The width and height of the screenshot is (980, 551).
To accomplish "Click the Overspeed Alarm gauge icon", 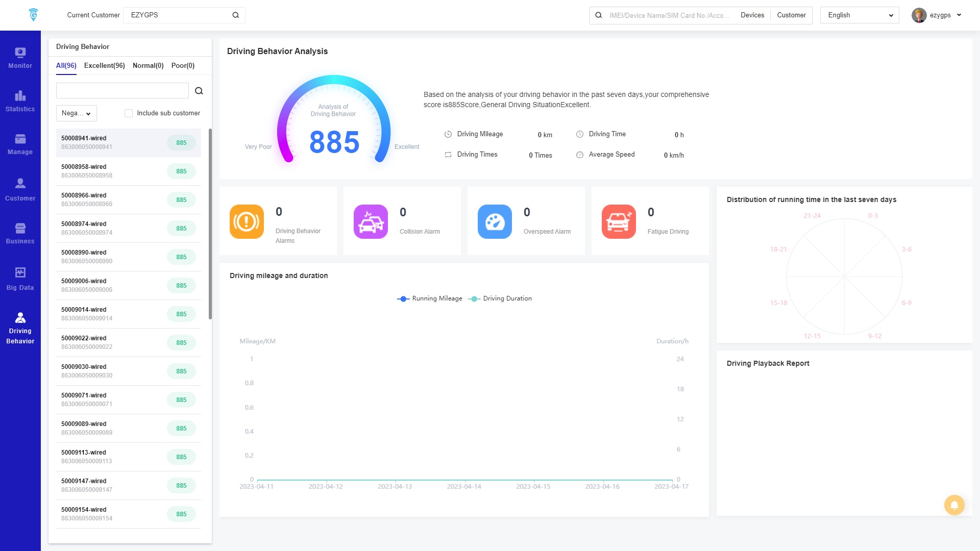I will 494,221.
